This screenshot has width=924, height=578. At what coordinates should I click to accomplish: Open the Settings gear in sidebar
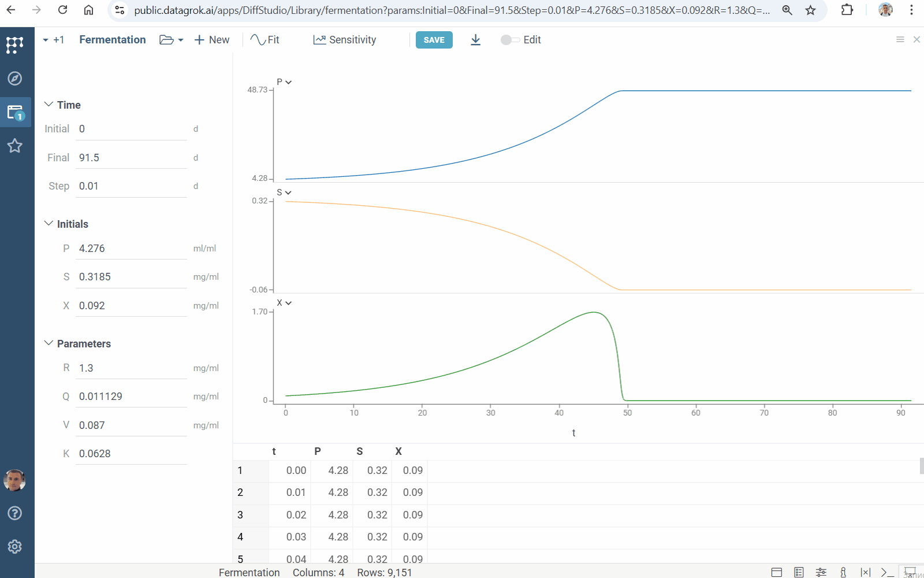14,547
